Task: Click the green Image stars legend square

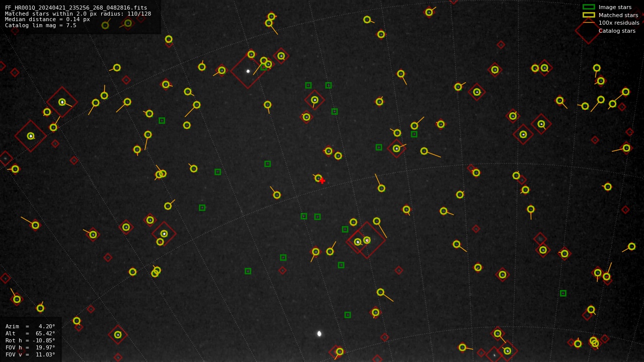Action: 589,7
